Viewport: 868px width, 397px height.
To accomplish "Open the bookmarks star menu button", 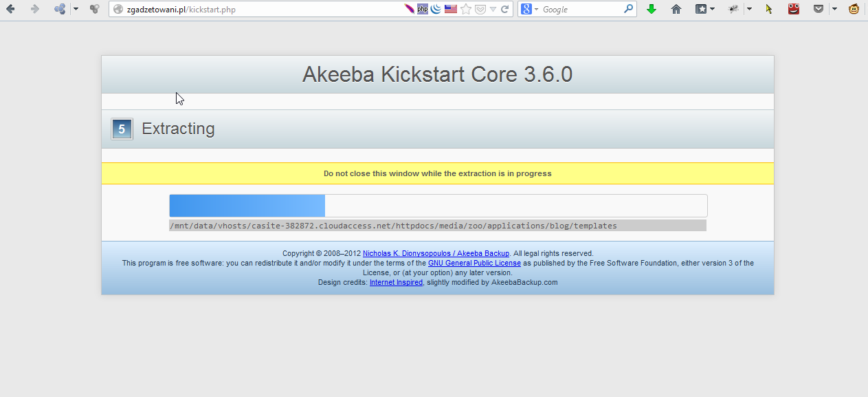I will pyautogui.click(x=704, y=9).
